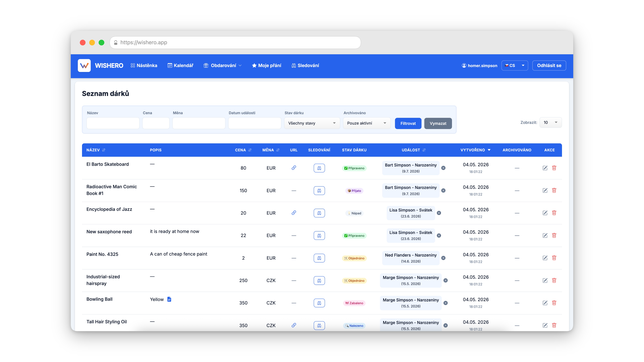This screenshot has width=644, height=362.
Task: Focus the Datum události filter input
Action: 255,123
